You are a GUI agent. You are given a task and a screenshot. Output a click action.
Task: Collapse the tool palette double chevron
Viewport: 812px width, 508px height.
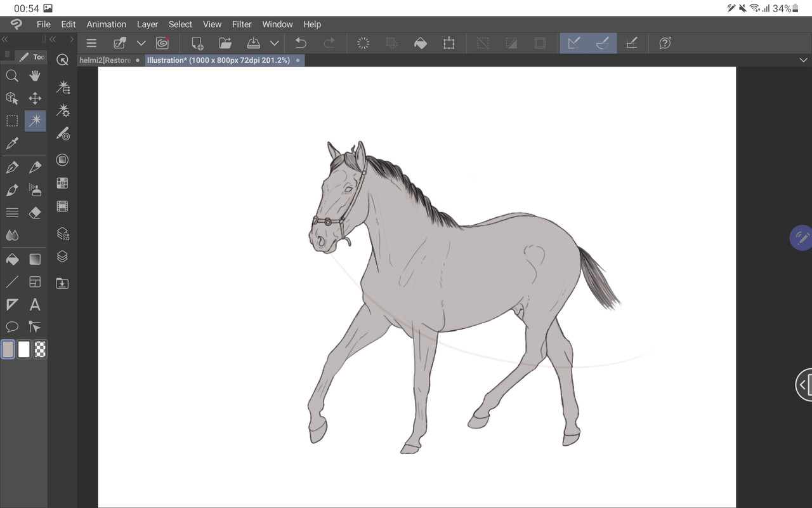(x=5, y=39)
